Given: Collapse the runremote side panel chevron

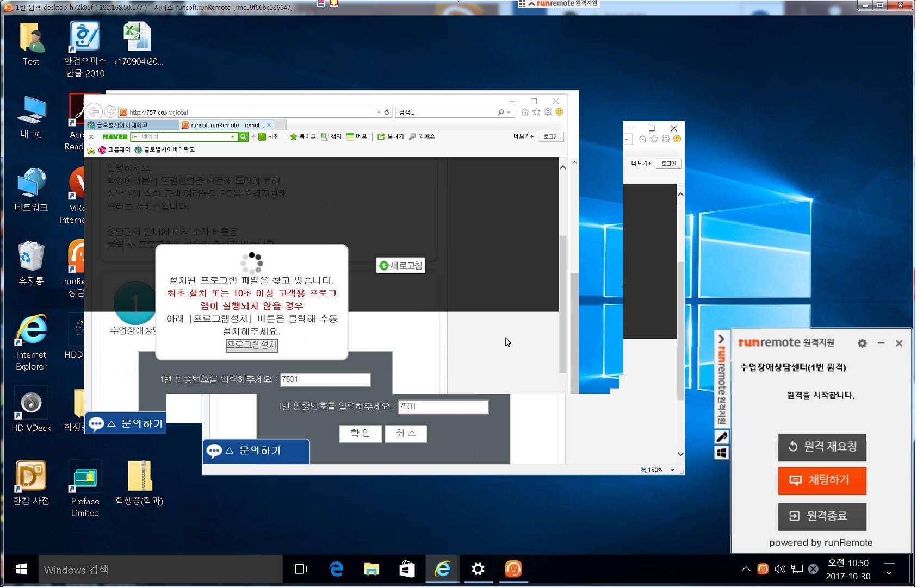Looking at the screenshot, I should click(x=722, y=340).
